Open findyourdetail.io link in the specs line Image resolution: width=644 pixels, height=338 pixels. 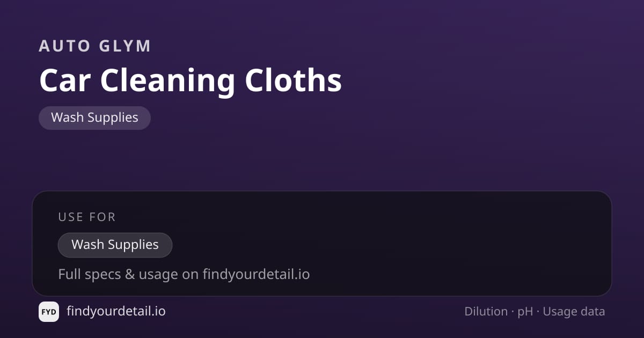click(x=256, y=275)
